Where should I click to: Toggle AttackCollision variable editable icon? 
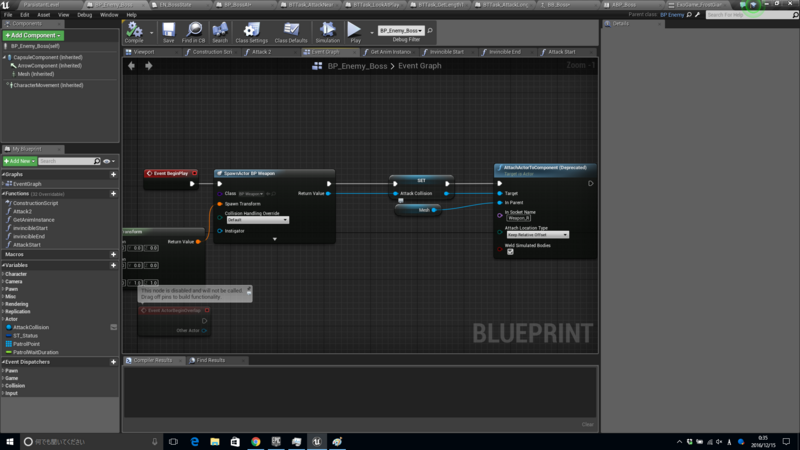pos(113,328)
